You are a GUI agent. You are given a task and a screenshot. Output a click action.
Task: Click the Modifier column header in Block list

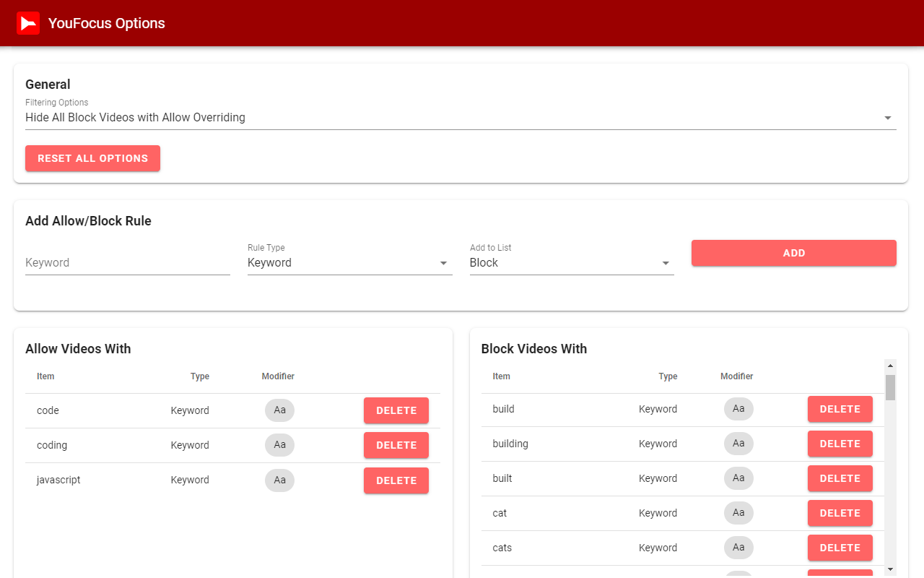(736, 376)
